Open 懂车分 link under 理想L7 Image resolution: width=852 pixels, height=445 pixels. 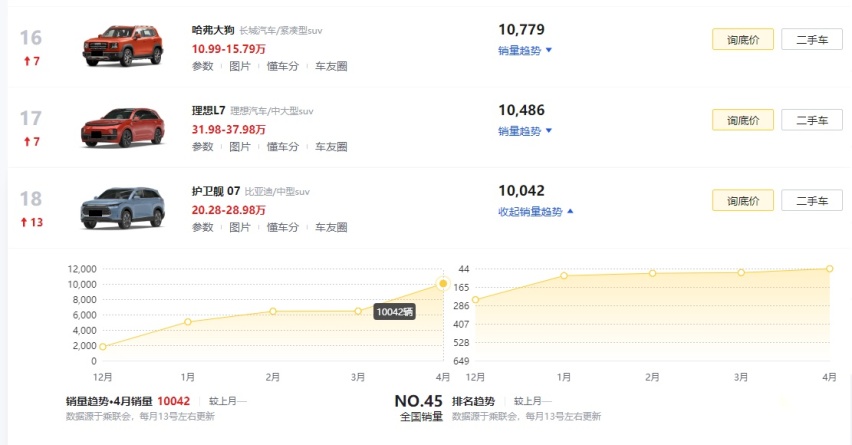click(283, 147)
